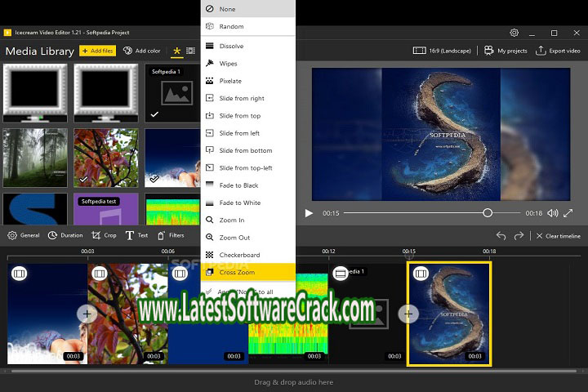Screen dimensions: 588x392
Task: Select Zoom Out transition
Action: tap(248, 238)
